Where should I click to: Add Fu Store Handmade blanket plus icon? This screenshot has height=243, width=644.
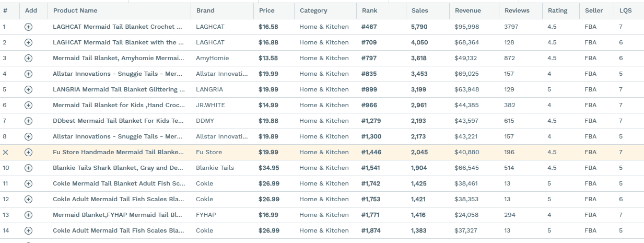click(29, 152)
